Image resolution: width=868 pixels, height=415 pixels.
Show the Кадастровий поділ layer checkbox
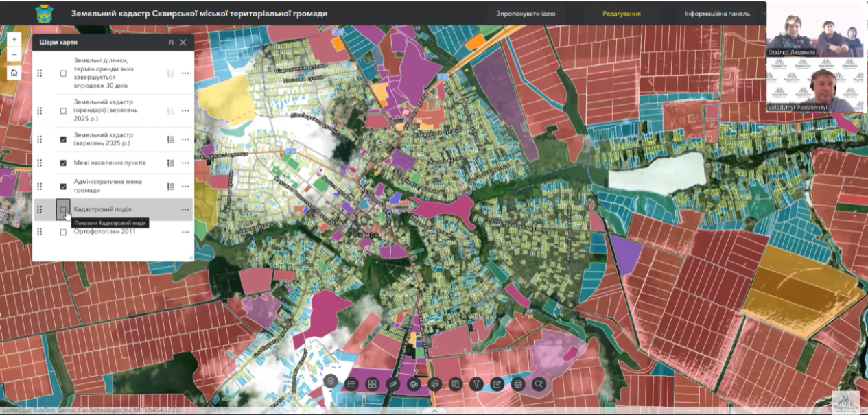[63, 209]
